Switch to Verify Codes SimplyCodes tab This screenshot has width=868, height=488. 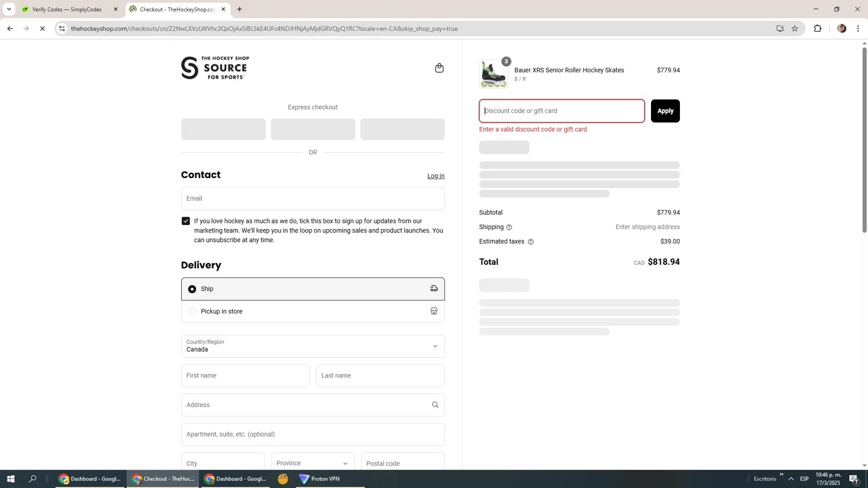click(69, 9)
